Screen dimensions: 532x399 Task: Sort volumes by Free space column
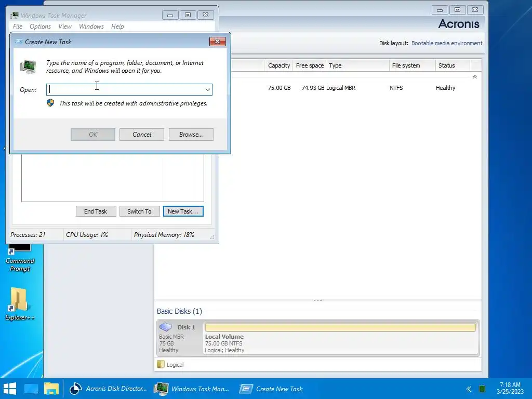(x=310, y=65)
